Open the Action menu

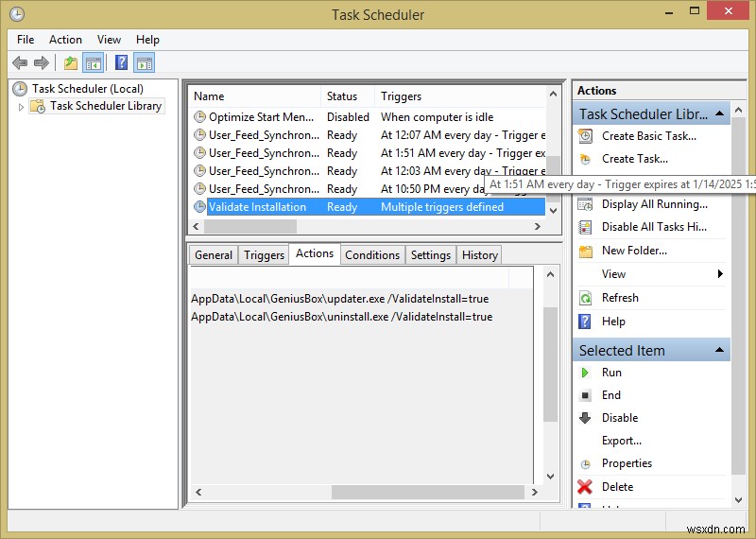coord(65,40)
